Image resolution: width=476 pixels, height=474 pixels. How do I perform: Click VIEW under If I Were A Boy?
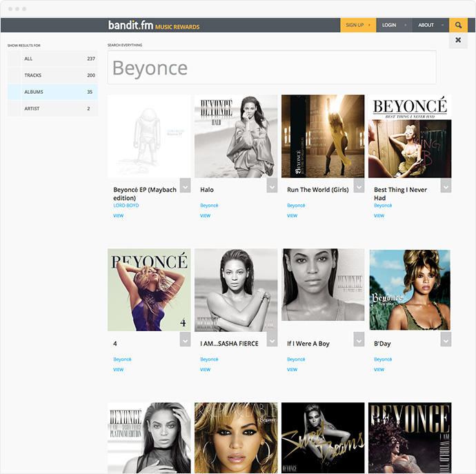click(292, 370)
